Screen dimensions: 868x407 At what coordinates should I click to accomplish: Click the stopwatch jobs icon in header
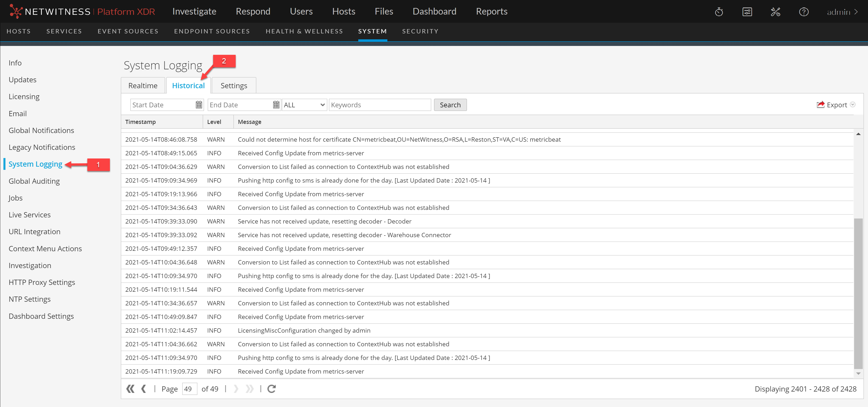coord(719,12)
